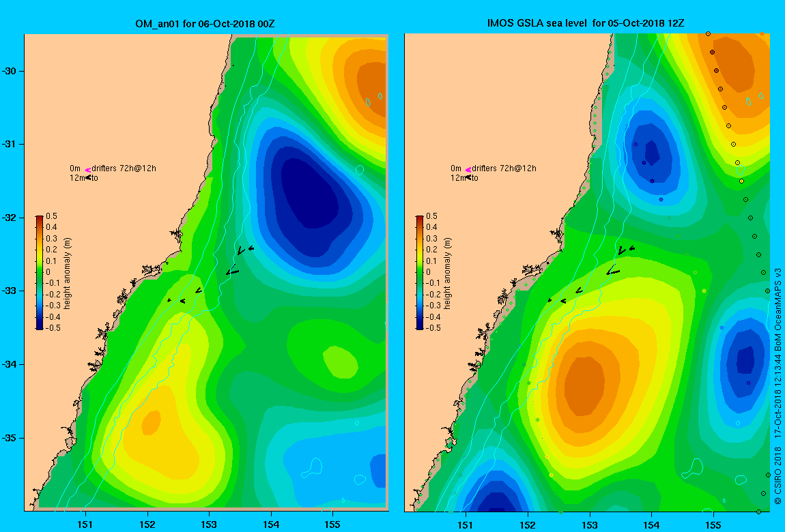The width and height of the screenshot is (785, 532).
Task: Click 'height anomaly (m)' label in IMOS GSLA map
Action: click(448, 273)
